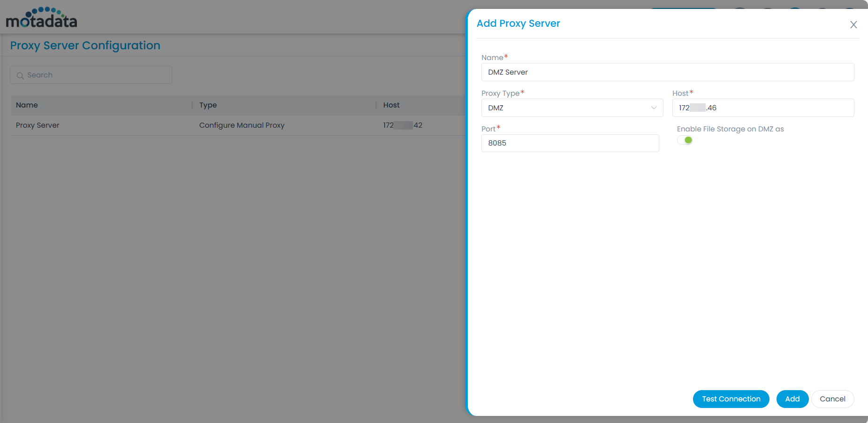The height and width of the screenshot is (423, 868).
Task: Click the Add button
Action: (792, 399)
